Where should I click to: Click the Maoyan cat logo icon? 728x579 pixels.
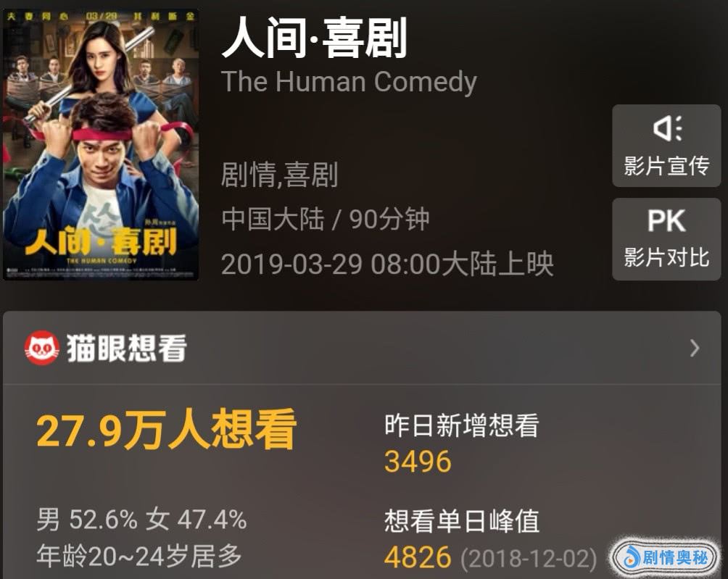[42, 348]
